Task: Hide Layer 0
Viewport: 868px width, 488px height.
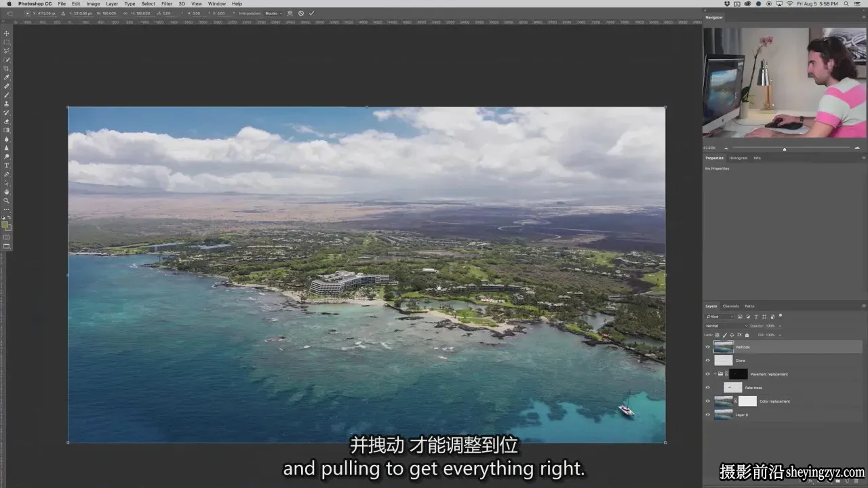Action: pyautogui.click(x=708, y=415)
